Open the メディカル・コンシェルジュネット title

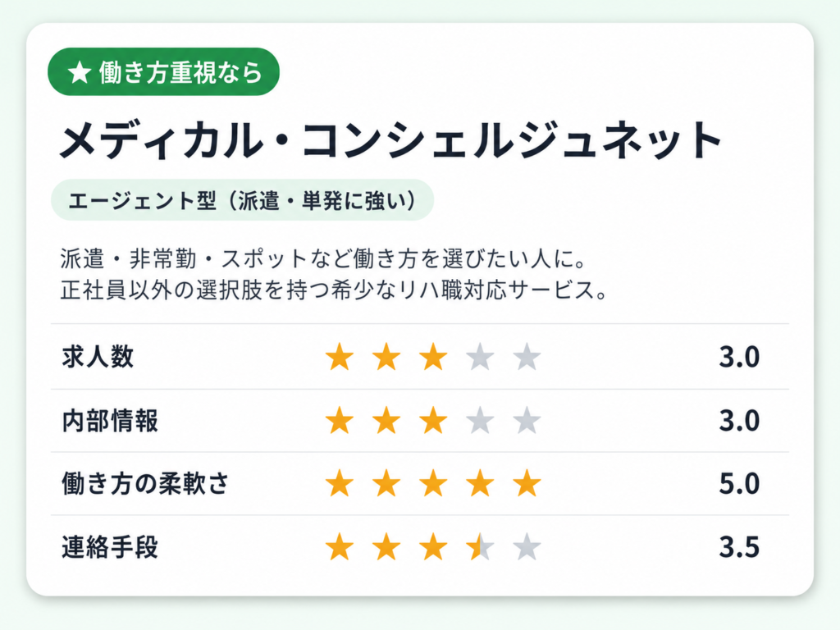[390, 139]
